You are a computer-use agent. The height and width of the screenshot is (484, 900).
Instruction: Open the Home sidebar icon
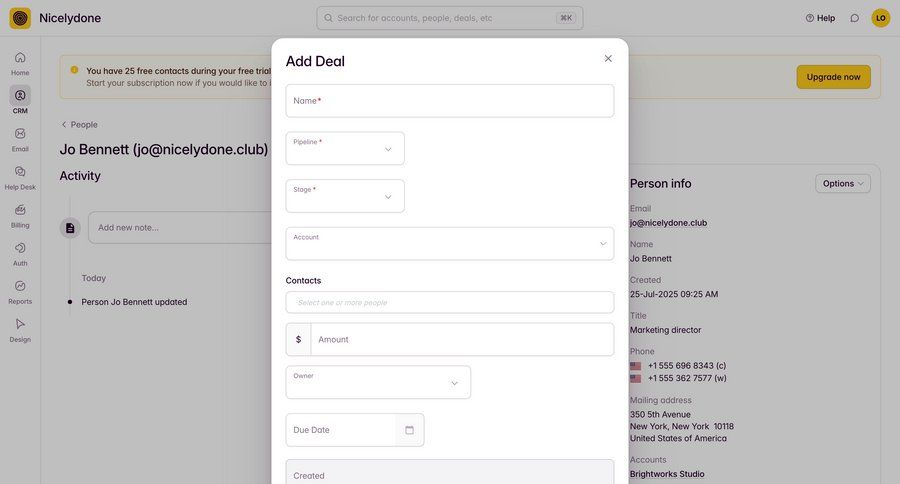[20, 57]
